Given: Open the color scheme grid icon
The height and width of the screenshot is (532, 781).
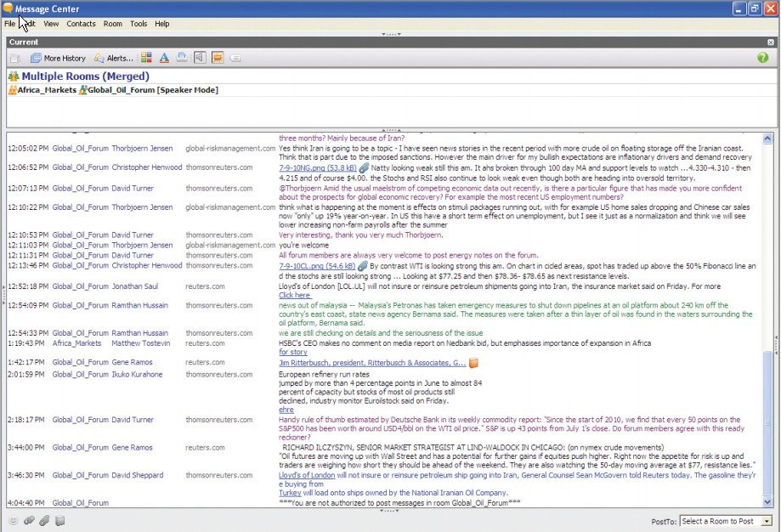Looking at the screenshot, I should pos(146,59).
